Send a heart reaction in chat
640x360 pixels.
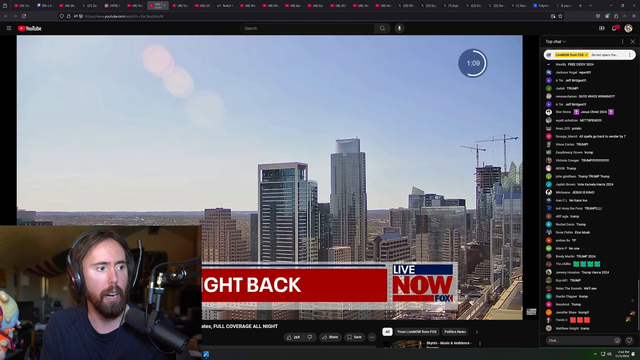coord(629,340)
